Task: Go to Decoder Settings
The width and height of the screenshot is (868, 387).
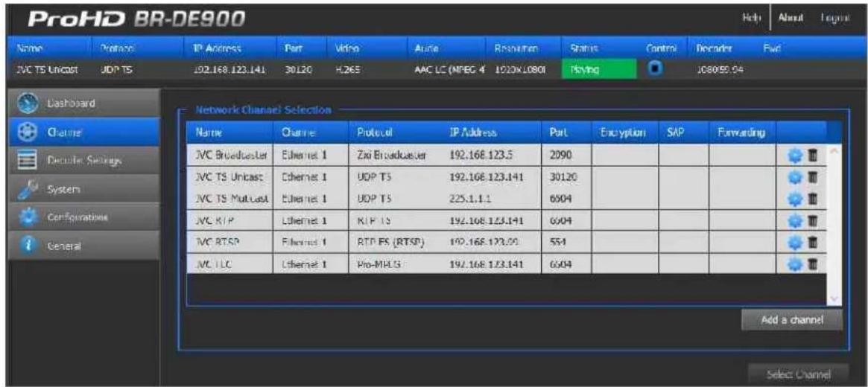Action: point(84,160)
